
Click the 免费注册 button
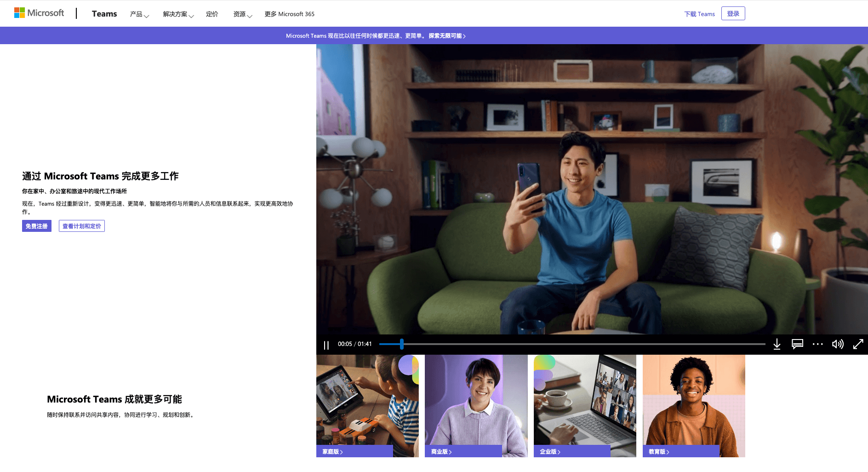(37, 226)
